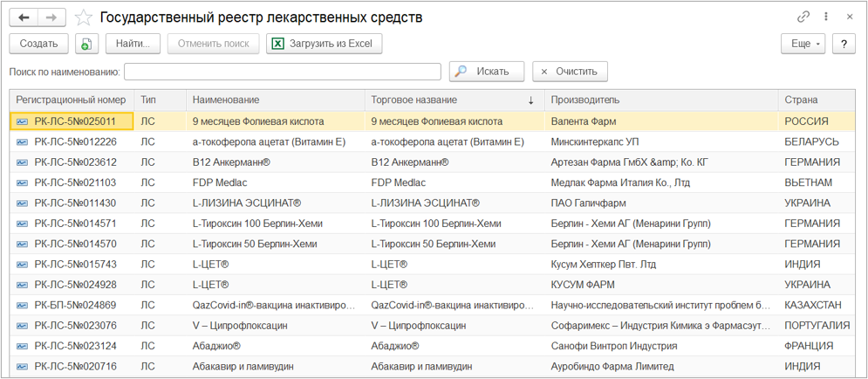Viewport: 868px width, 379px height.
Task: Select manufacturer КУСУМ ФАРМ
Action: pos(583,285)
